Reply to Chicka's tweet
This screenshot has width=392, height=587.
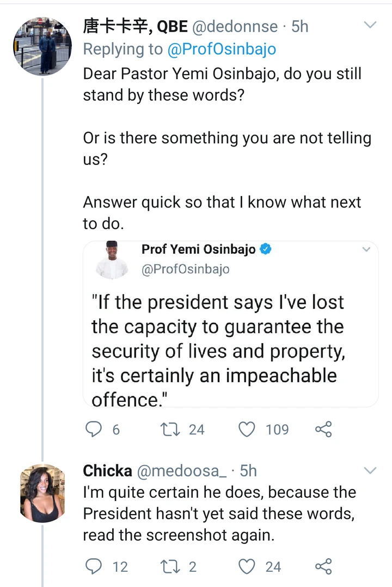click(94, 566)
